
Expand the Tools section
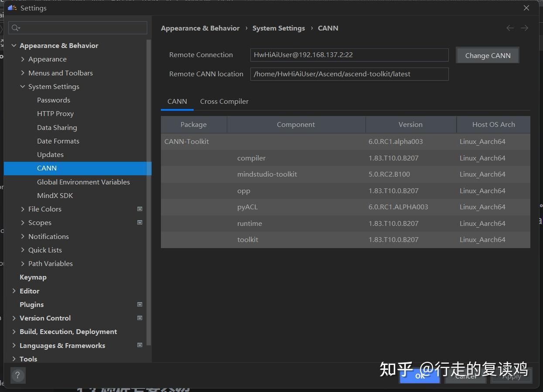14,359
